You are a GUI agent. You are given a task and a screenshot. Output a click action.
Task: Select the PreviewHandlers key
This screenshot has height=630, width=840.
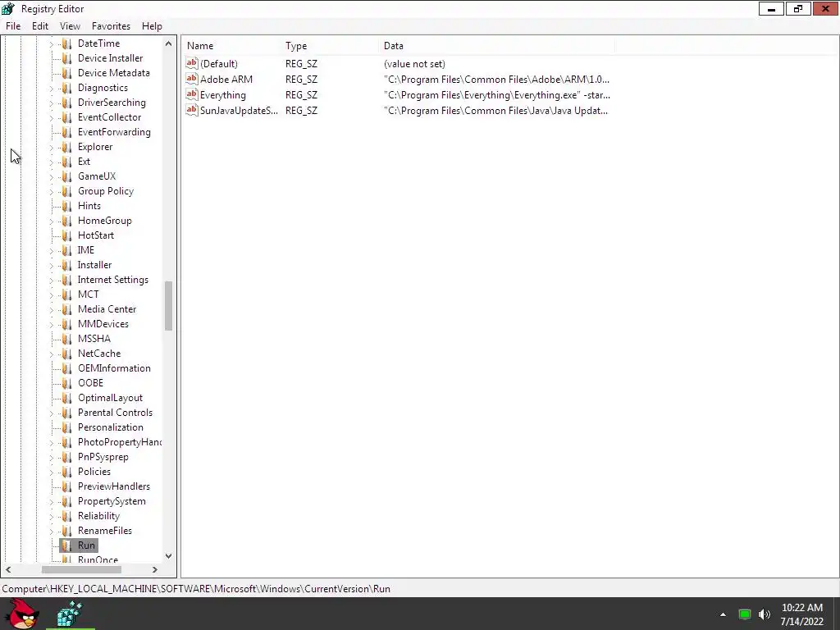coord(113,486)
